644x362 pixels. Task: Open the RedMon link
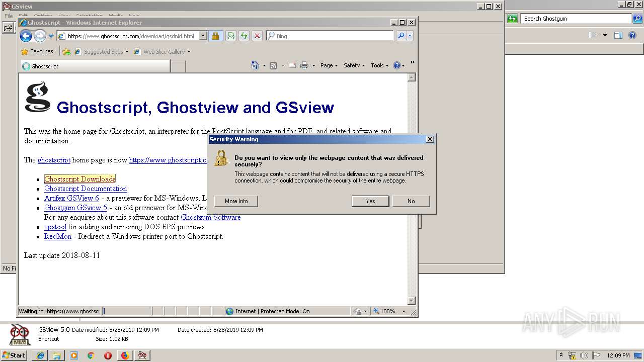coord(58,236)
